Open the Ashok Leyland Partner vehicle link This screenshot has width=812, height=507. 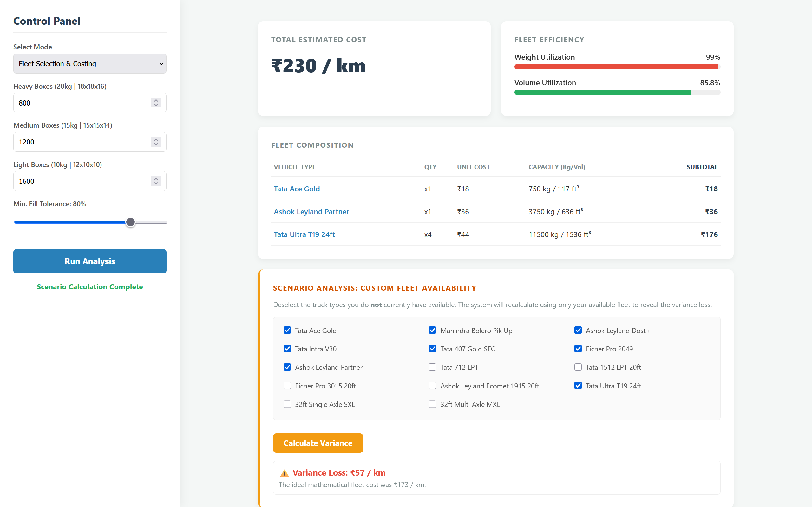311,212
